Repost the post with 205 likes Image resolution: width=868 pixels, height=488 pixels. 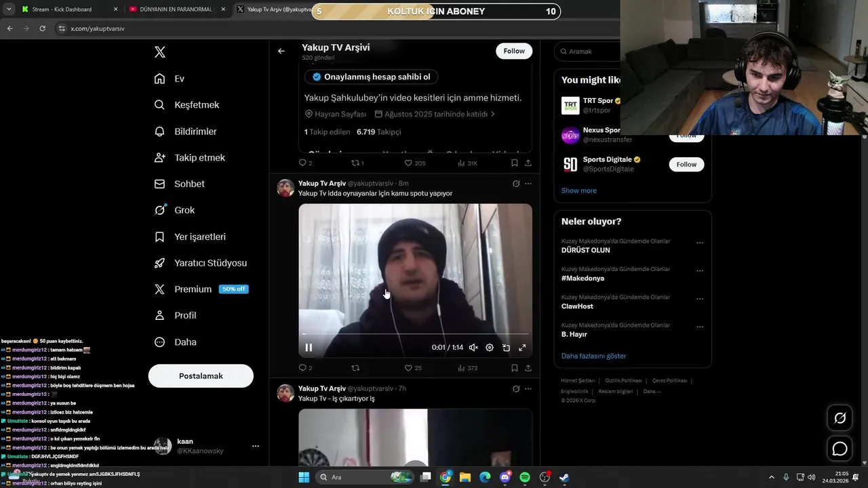[x=357, y=163]
